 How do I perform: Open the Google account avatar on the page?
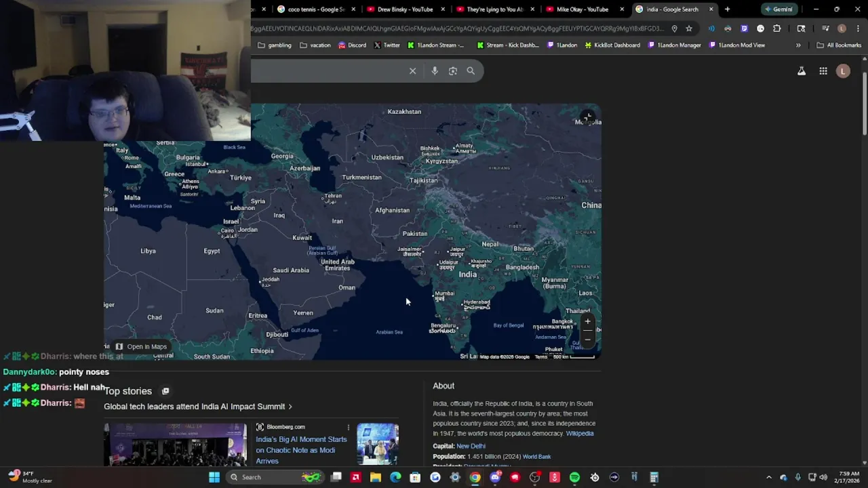(x=843, y=71)
